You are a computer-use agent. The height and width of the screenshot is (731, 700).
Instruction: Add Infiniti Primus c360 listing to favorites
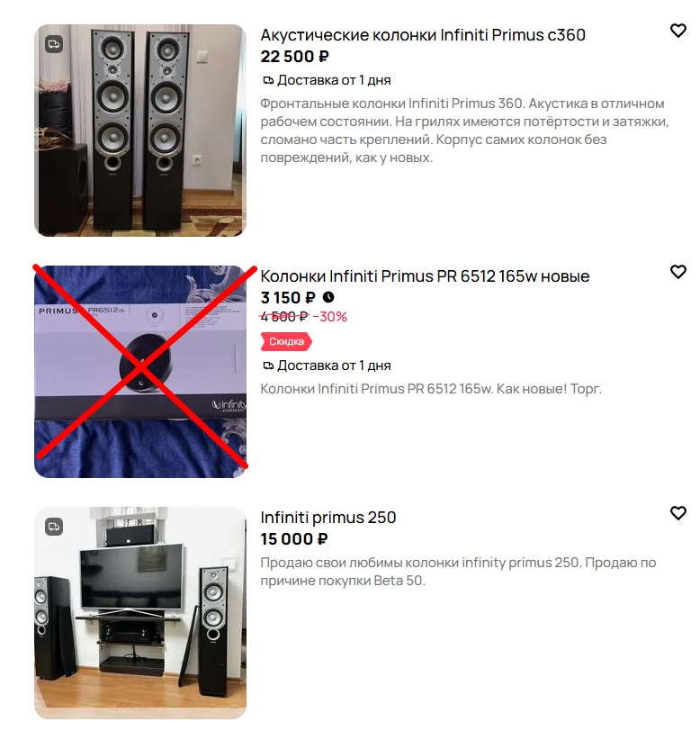678,31
